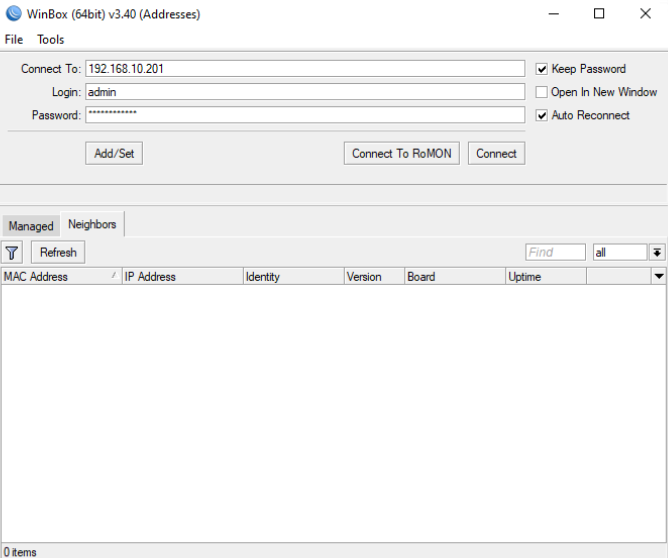
Task: Sort by Board column header
Action: (x=455, y=276)
